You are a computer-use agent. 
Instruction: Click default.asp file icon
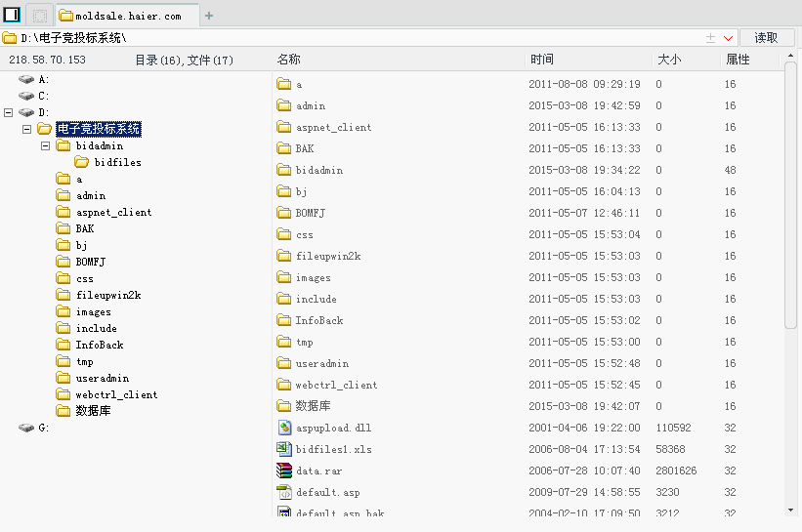[x=284, y=492]
